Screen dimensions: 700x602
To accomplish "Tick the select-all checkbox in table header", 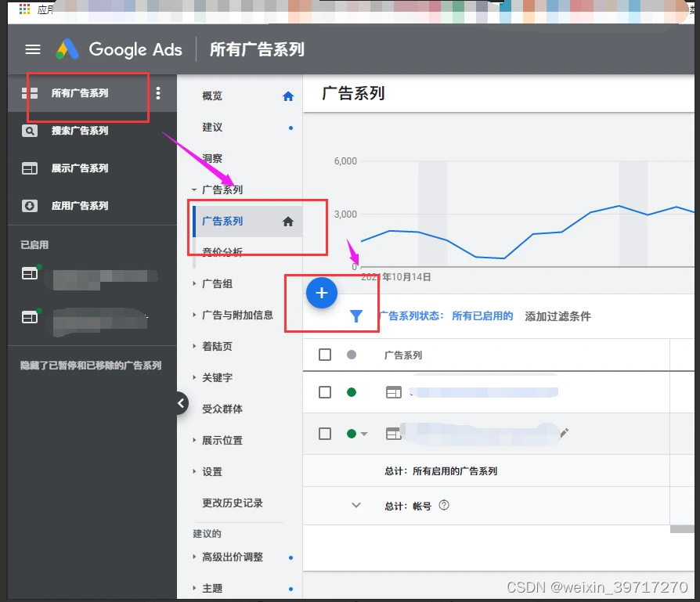I will pos(325,355).
